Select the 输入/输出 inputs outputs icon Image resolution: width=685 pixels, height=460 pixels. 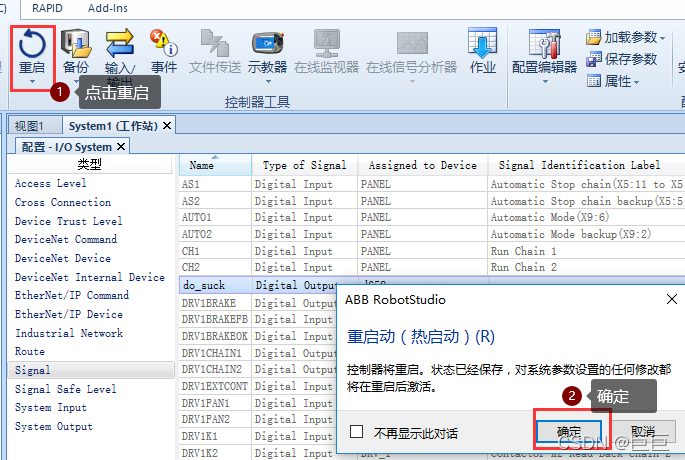(120, 43)
